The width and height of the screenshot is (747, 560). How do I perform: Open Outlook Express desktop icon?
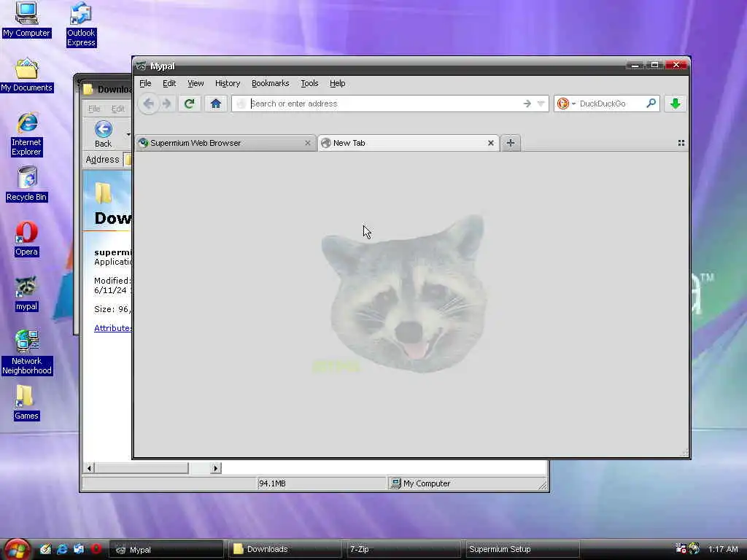[x=81, y=25]
